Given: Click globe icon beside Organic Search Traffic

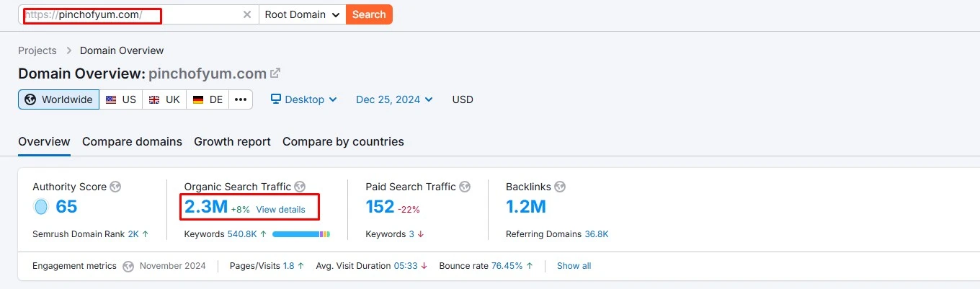Looking at the screenshot, I should (300, 187).
